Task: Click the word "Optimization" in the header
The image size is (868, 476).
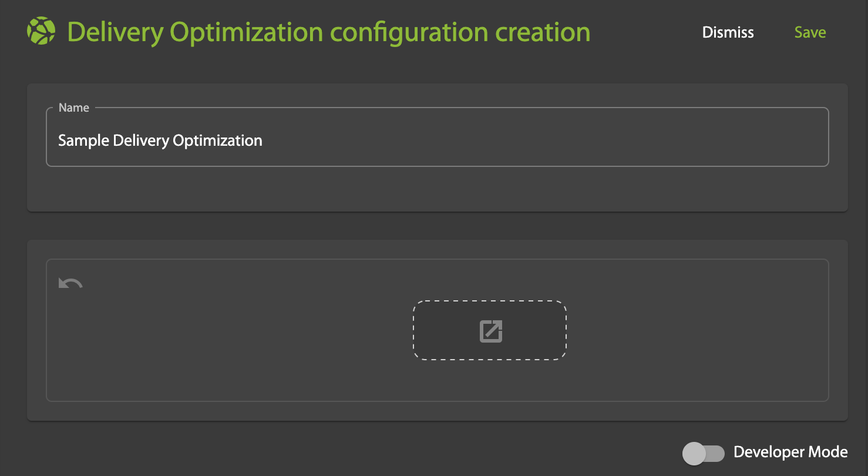Action: [246, 32]
